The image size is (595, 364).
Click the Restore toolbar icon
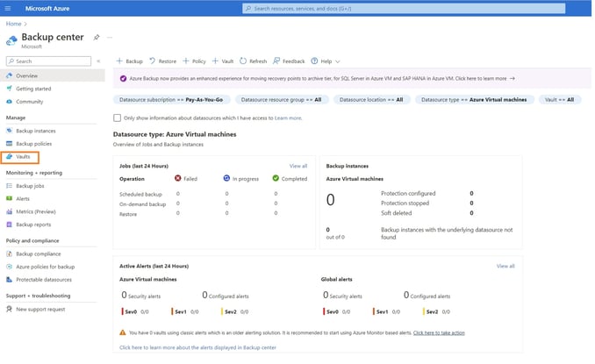(x=153, y=61)
